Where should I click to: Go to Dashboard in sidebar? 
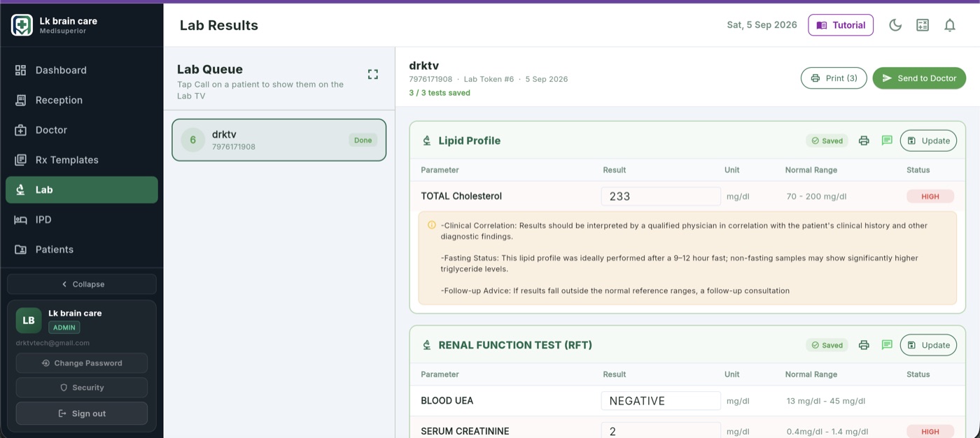[82, 70]
